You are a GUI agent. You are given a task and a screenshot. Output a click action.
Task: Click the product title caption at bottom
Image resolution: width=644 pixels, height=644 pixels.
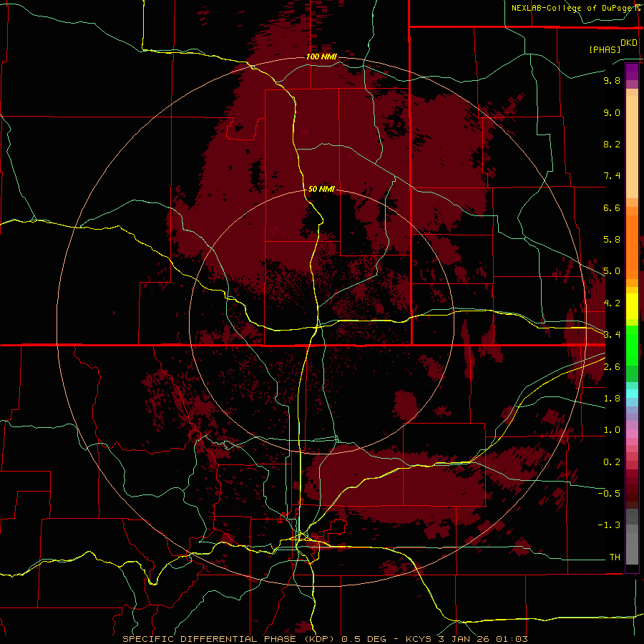pos(326,639)
